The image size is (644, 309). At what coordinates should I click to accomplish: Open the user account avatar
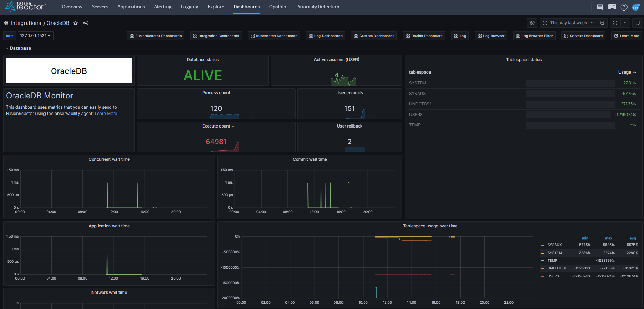(x=636, y=7)
